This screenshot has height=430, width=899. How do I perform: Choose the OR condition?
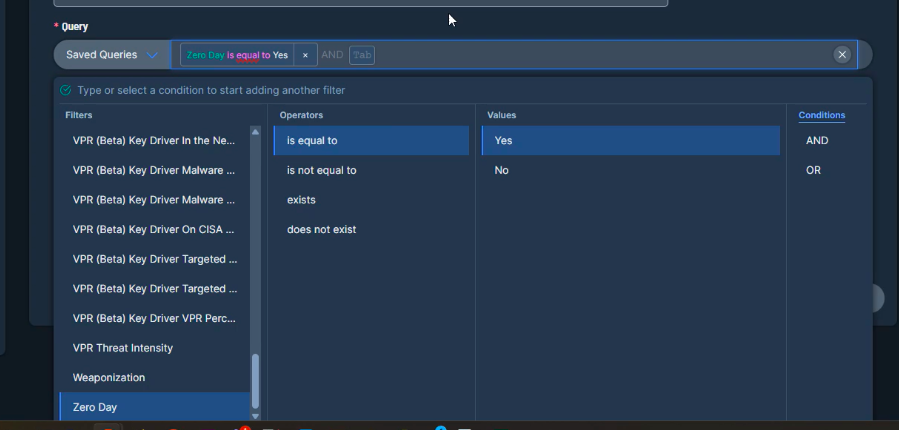[x=813, y=170]
